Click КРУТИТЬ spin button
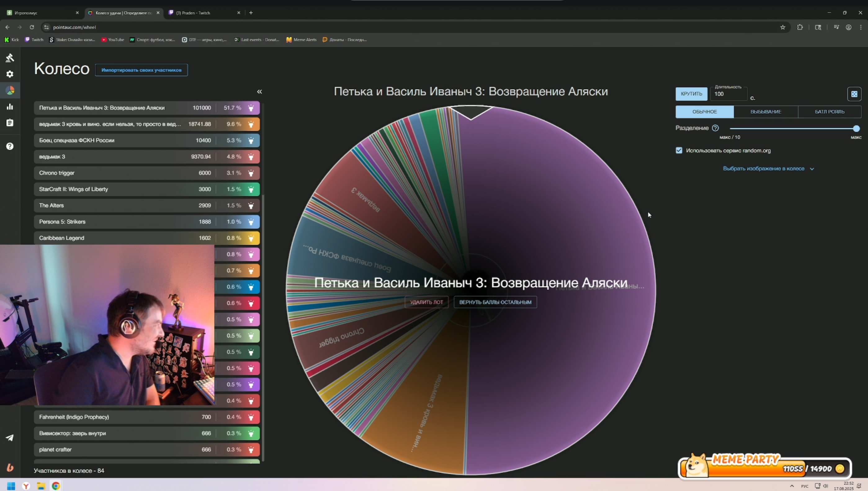The width and height of the screenshot is (868, 491). point(691,94)
